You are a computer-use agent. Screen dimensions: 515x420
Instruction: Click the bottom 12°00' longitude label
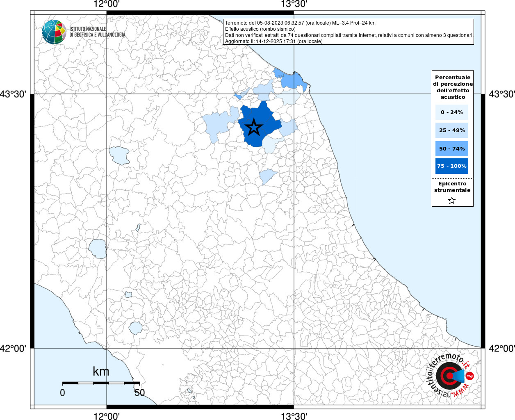tap(107, 416)
